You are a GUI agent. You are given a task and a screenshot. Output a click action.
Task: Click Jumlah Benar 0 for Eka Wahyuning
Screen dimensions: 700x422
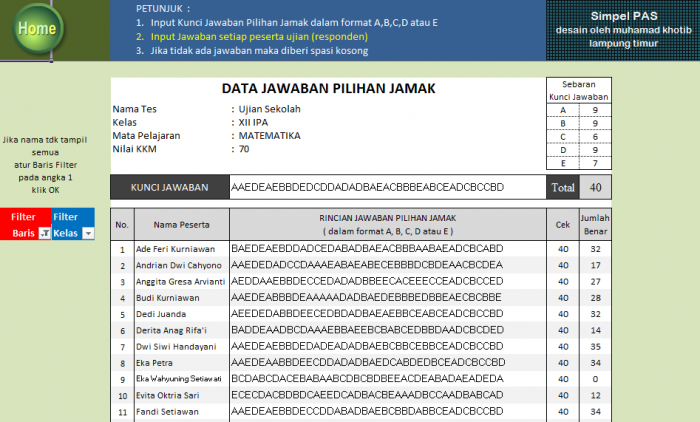(x=596, y=379)
